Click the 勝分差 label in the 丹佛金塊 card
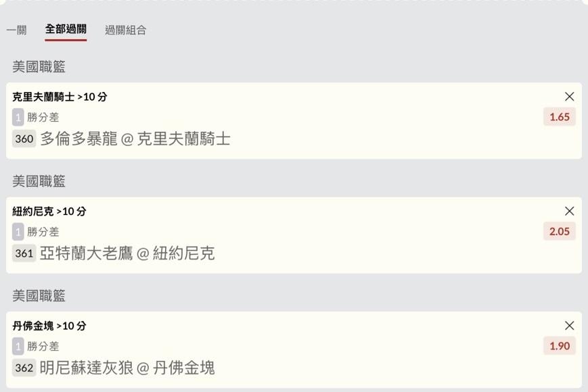 43,346
